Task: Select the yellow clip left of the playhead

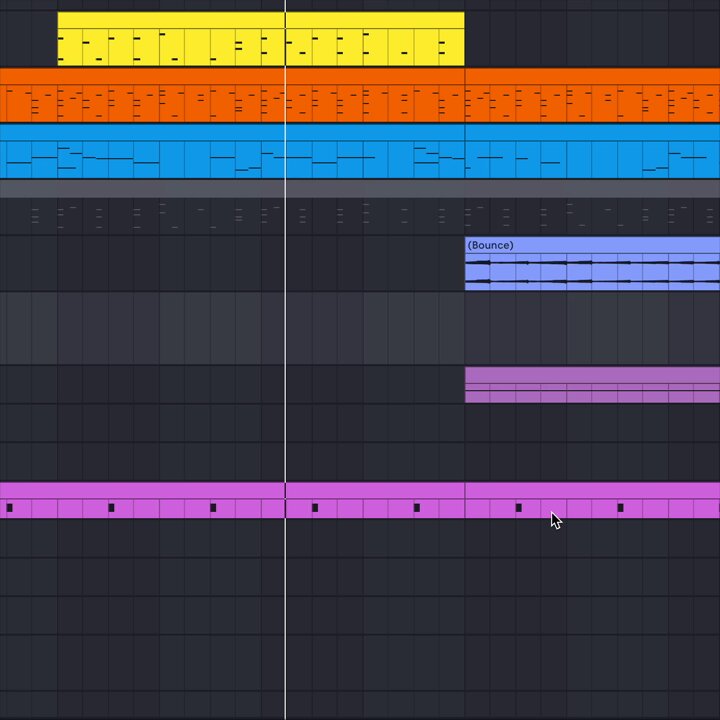Action: pyautogui.click(x=171, y=39)
